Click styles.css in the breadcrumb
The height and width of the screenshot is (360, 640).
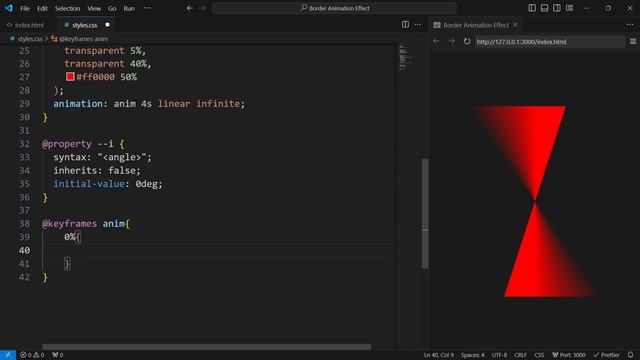tap(29, 39)
